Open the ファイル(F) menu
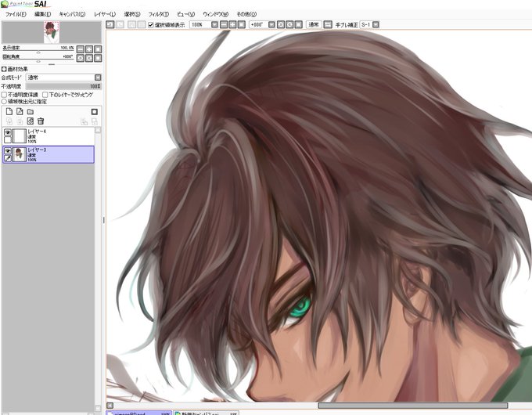Screen dimensions: 532x415 point(16,14)
